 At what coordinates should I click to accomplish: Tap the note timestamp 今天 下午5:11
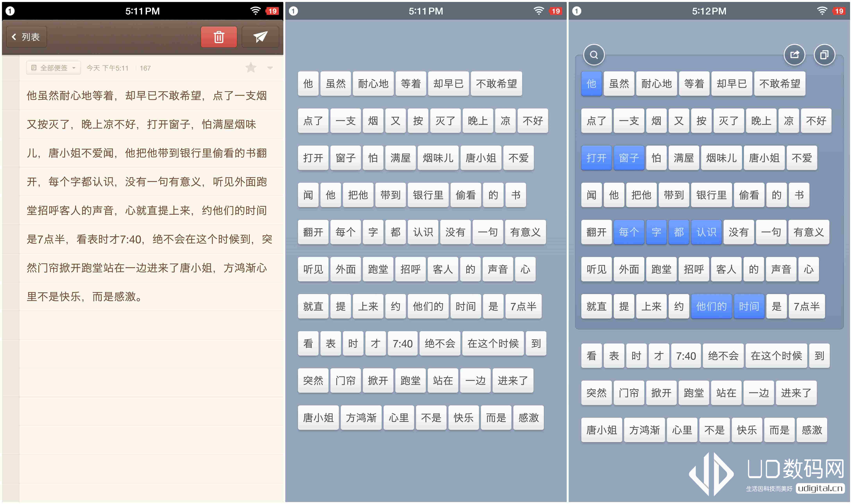[107, 68]
